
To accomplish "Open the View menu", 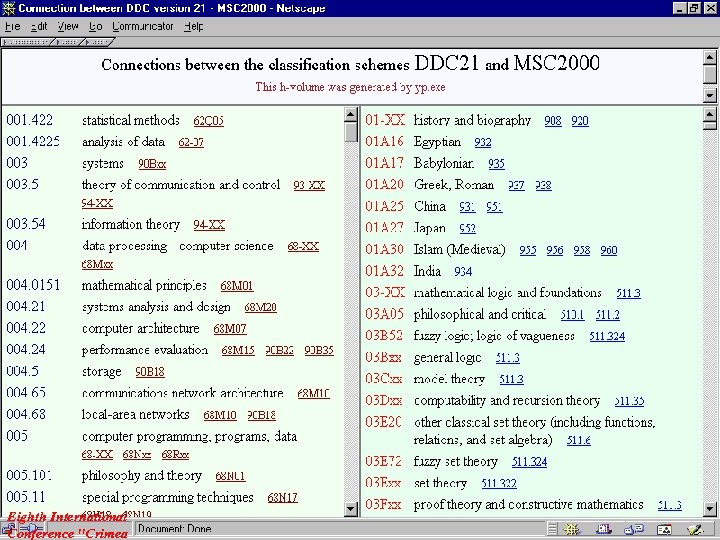I will pos(68,27).
